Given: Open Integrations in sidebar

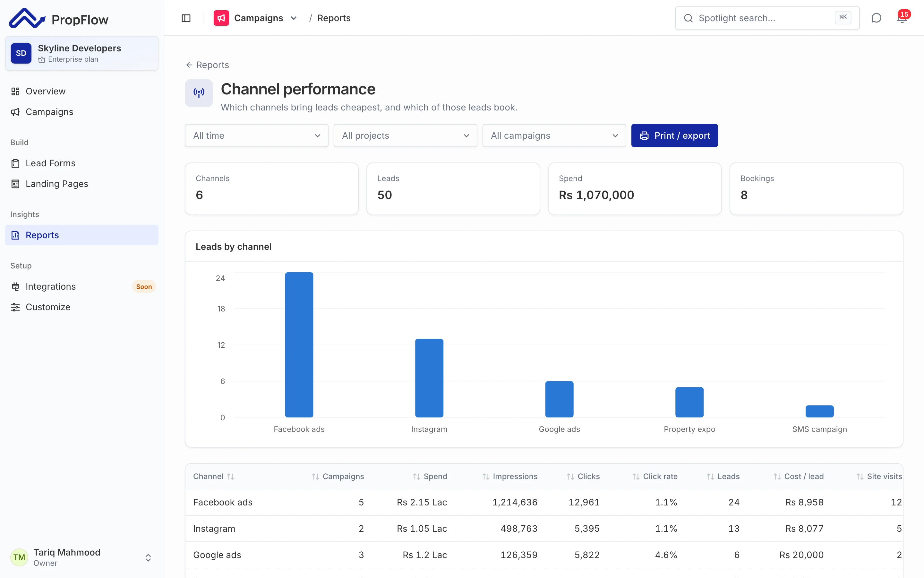Looking at the screenshot, I should click(82, 286).
